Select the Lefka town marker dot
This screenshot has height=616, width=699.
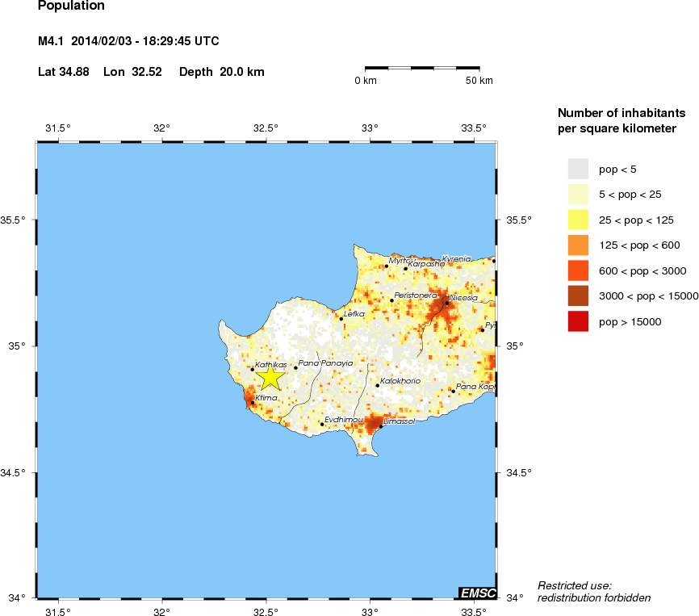pos(341,318)
